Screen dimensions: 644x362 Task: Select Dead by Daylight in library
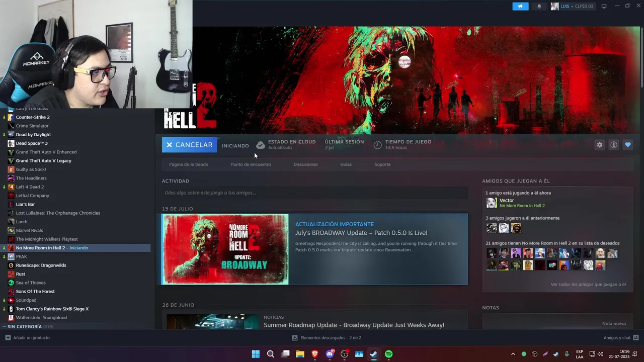tap(33, 135)
